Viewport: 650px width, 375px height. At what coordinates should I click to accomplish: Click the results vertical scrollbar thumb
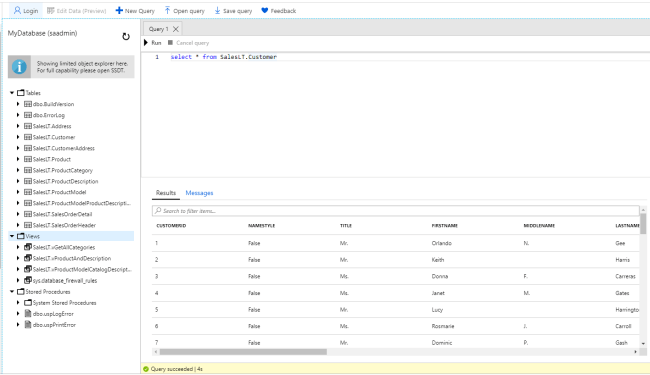click(x=643, y=224)
